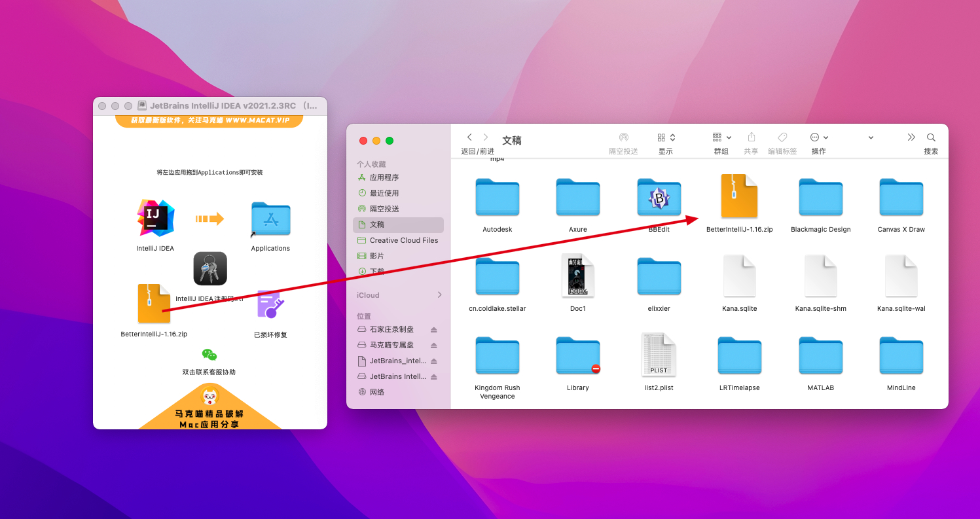Eject 马克喵专属盘 volume
980x519 pixels.
[x=433, y=345]
